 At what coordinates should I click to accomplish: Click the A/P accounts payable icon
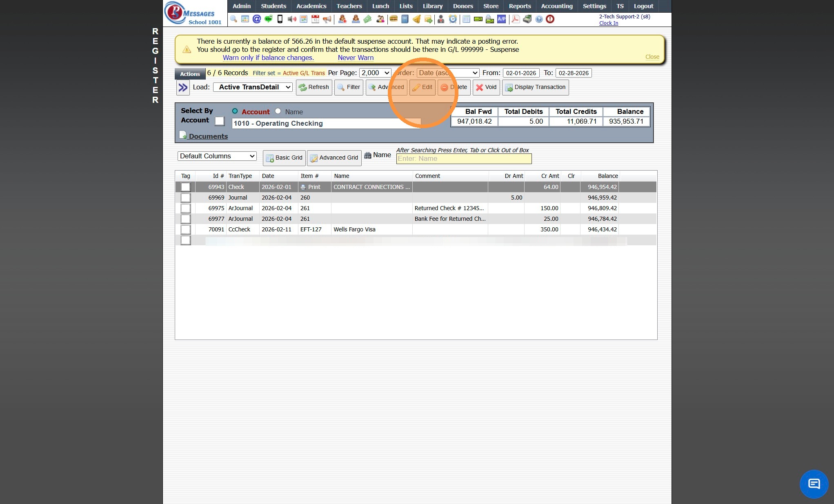click(501, 19)
